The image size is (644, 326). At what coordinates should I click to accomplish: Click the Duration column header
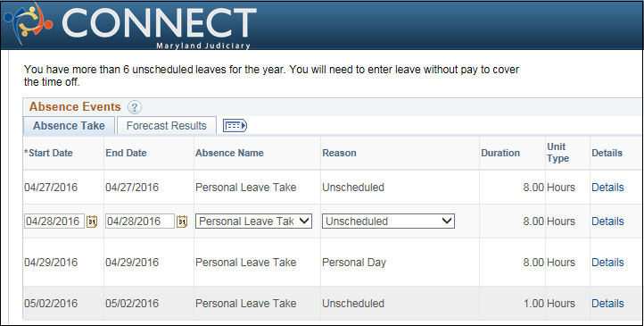coord(500,153)
